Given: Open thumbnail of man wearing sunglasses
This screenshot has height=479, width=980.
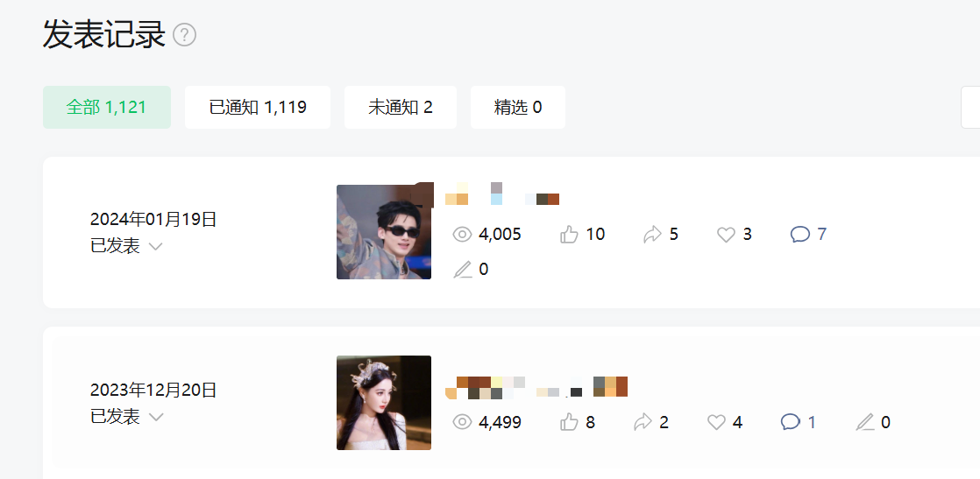Looking at the screenshot, I should coord(384,232).
